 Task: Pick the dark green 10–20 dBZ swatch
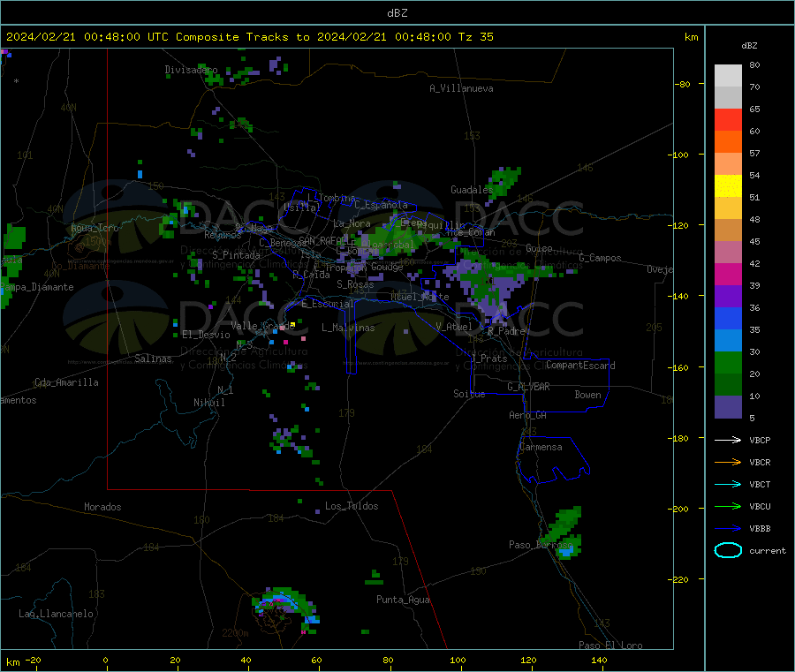click(728, 385)
